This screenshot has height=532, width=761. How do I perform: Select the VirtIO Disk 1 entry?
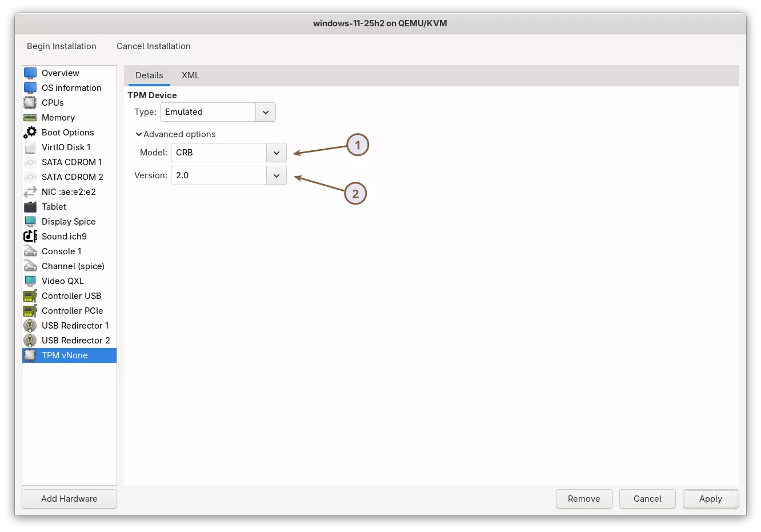tap(69, 147)
